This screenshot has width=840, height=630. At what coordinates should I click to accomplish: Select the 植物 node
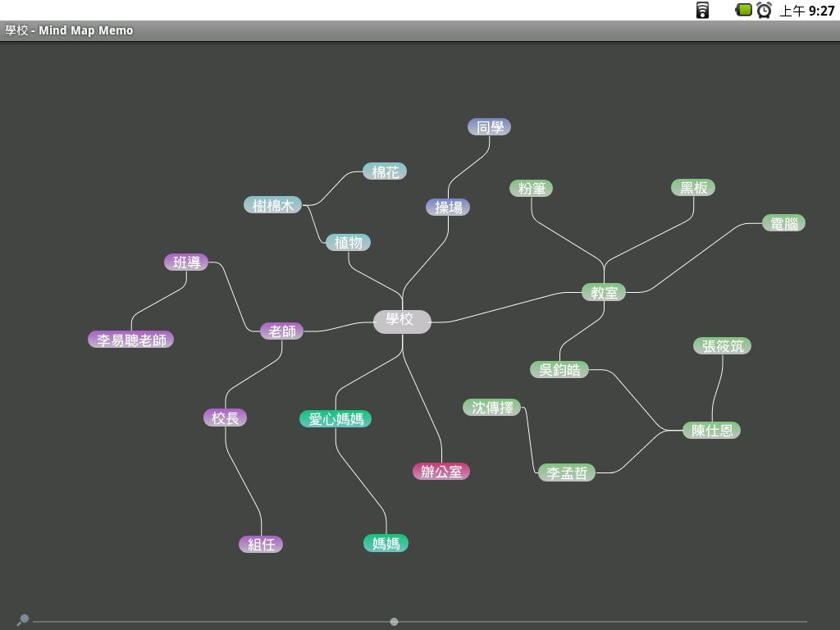[349, 243]
